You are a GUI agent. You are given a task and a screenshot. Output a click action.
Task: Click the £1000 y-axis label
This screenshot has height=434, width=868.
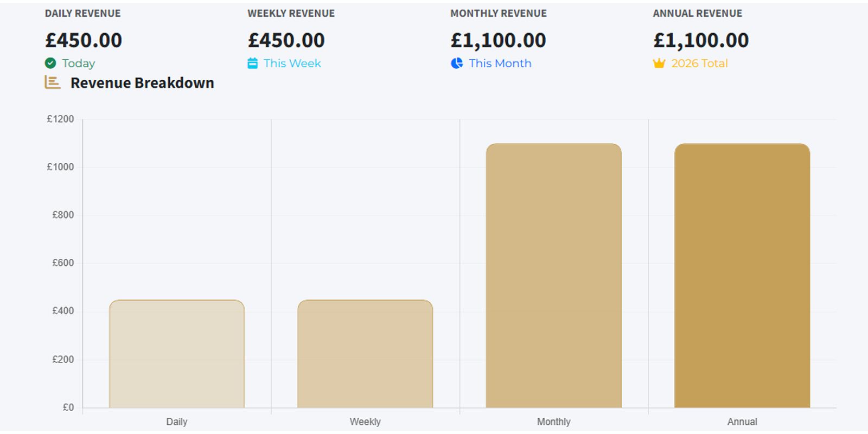pos(60,167)
